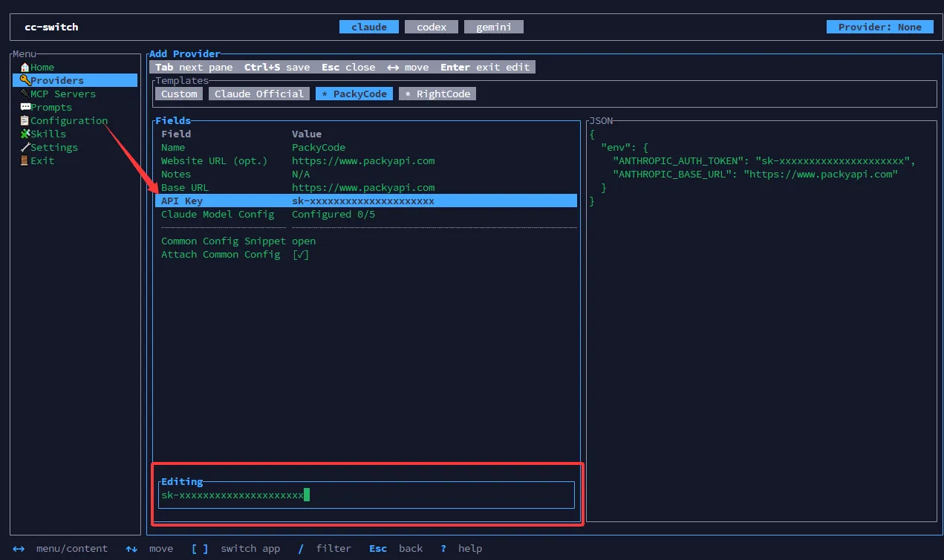The image size is (944, 560).
Task: Select the Base URL field row
Action: 366,187
